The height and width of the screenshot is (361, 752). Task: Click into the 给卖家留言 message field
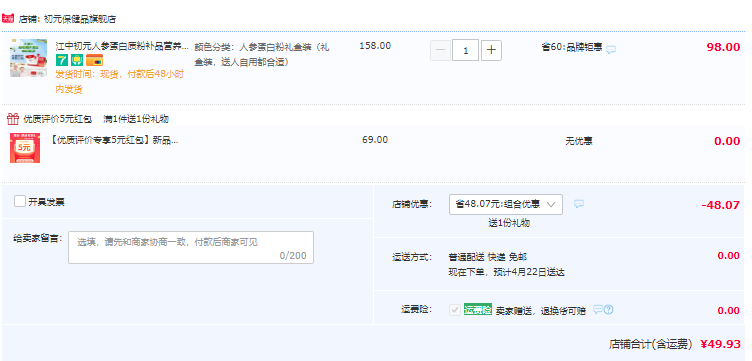pos(191,247)
